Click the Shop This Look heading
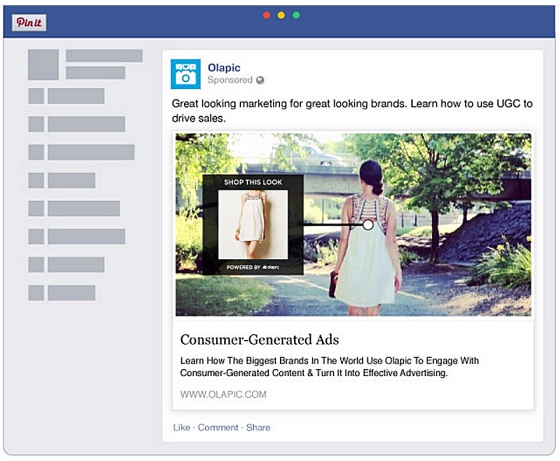This screenshot has height=461, width=560. tap(253, 182)
